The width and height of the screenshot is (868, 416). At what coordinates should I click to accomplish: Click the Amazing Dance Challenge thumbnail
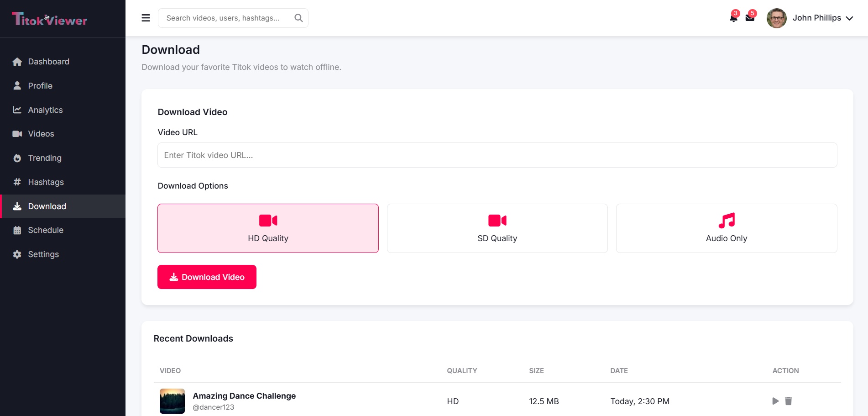click(172, 401)
